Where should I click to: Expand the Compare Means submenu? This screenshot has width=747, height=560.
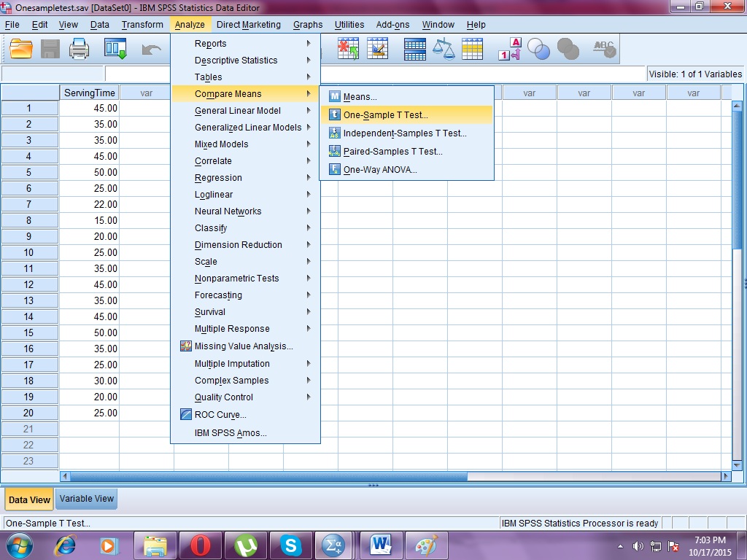click(221, 93)
